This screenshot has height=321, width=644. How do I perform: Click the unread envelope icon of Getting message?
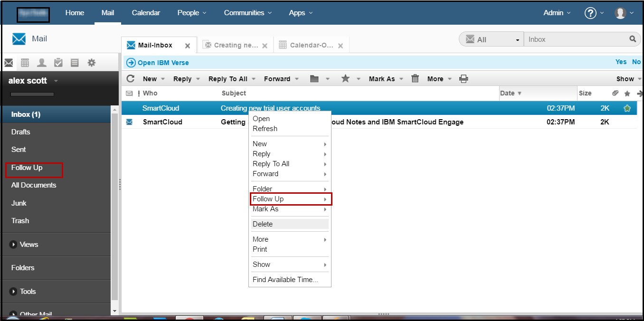[x=129, y=122]
